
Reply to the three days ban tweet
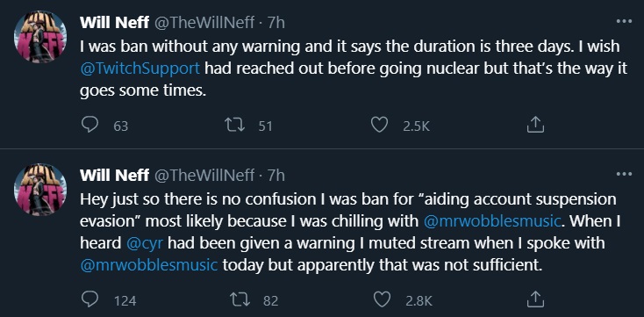pos(90,125)
